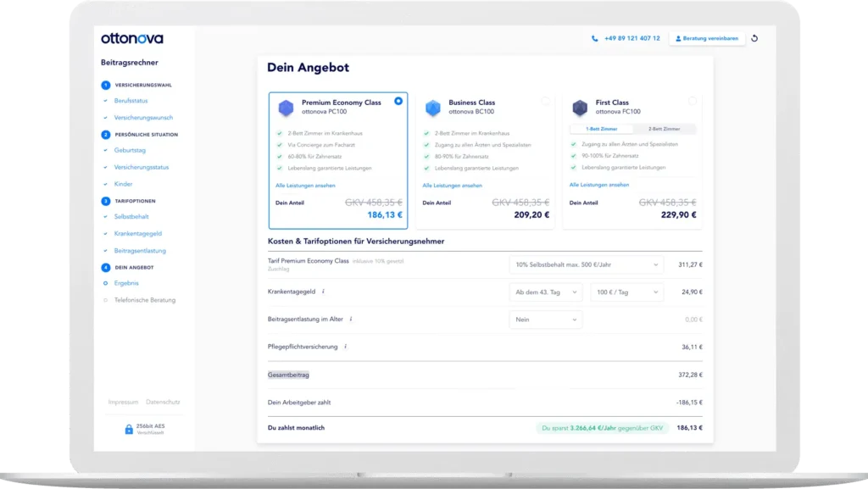This screenshot has width=868, height=489.
Task: Select the Business Class radio button
Action: point(545,101)
